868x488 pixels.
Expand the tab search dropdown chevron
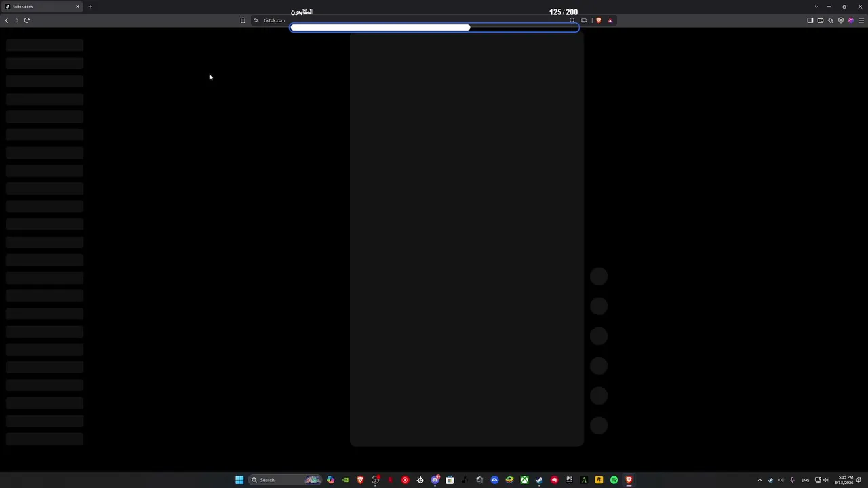pyautogui.click(x=816, y=7)
